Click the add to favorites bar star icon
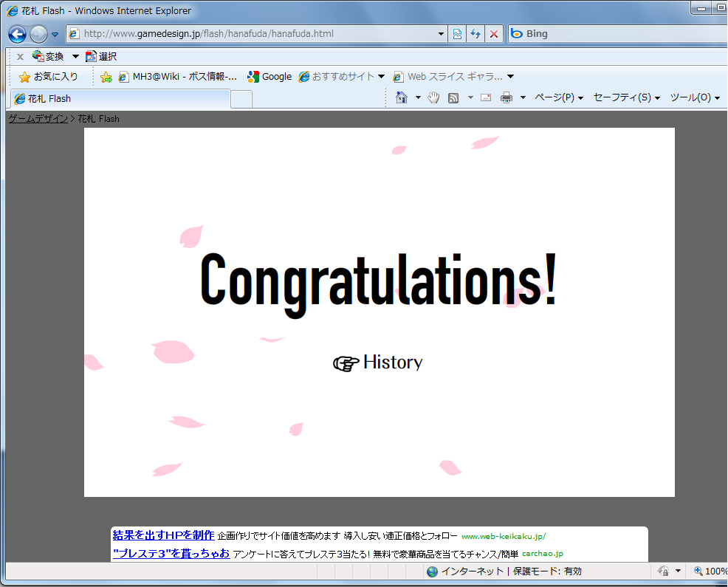The width and height of the screenshot is (728, 587). pyautogui.click(x=106, y=77)
